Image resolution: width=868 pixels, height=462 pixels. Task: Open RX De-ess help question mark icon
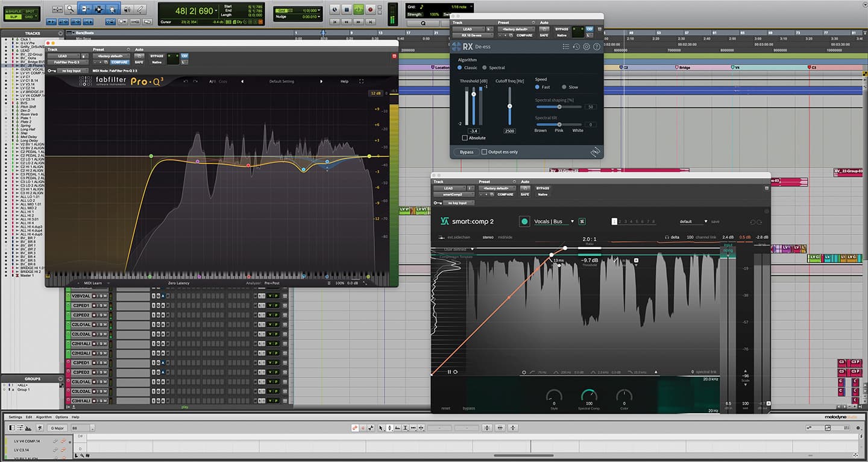[x=597, y=46]
